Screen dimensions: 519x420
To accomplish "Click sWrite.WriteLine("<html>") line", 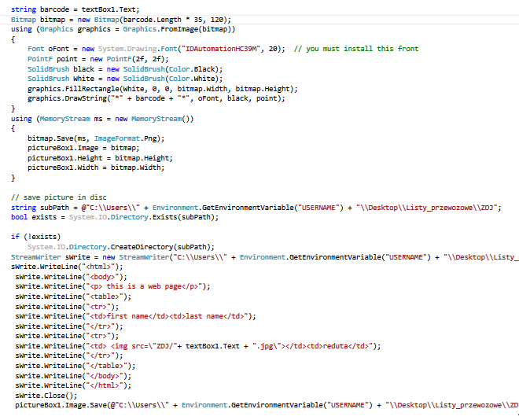I will [67, 267].
